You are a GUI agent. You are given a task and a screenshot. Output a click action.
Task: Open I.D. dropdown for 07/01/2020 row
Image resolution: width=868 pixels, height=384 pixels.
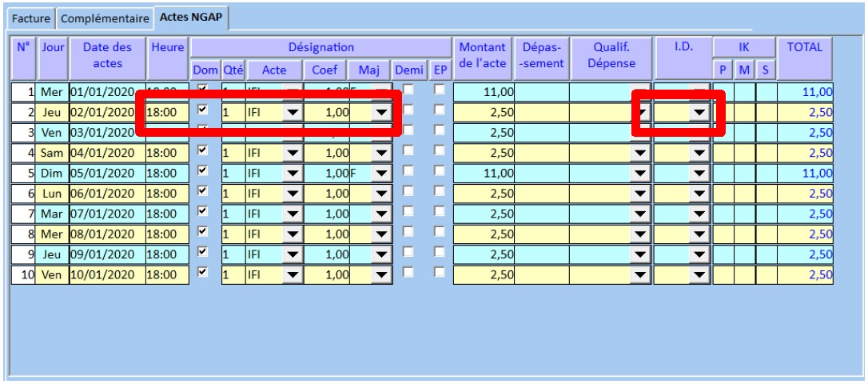coord(699,214)
